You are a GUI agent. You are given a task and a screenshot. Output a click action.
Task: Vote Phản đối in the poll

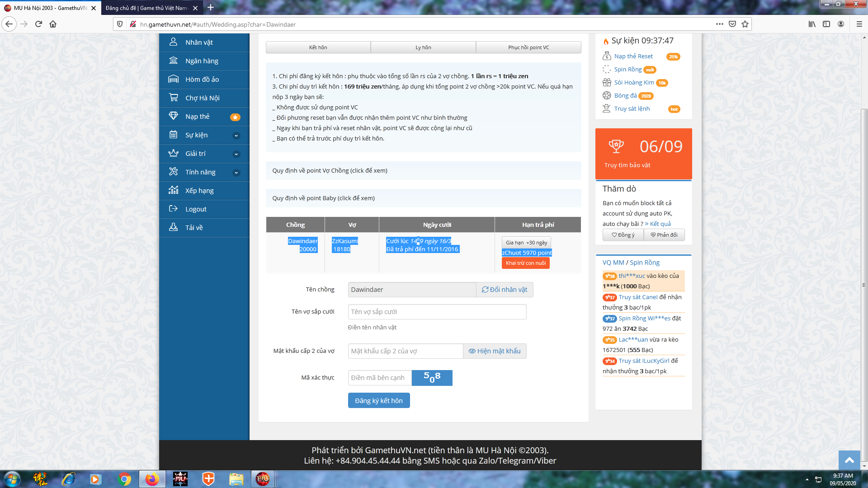tap(664, 235)
